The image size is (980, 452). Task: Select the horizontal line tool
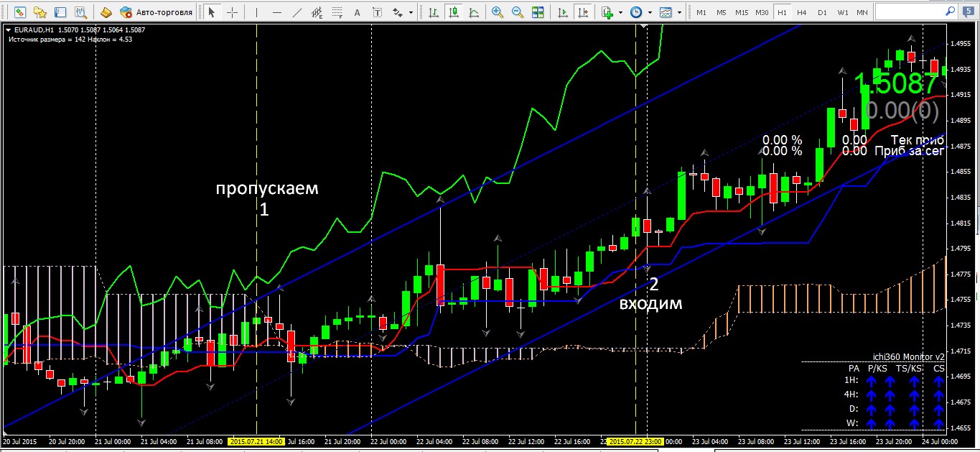point(276,12)
